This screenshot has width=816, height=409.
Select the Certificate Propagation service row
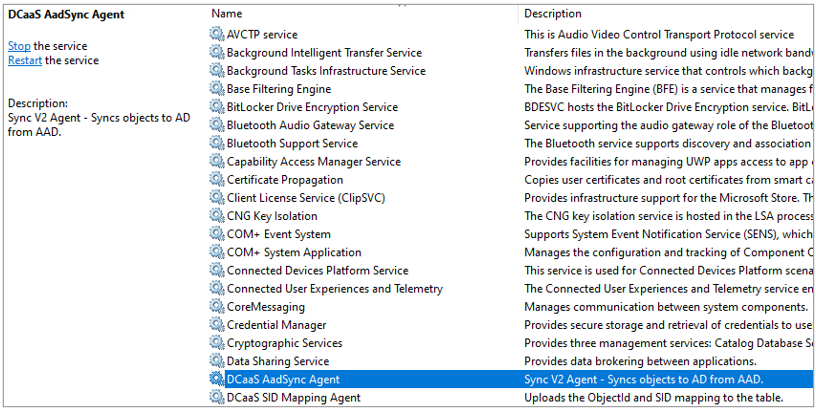pos(284,180)
